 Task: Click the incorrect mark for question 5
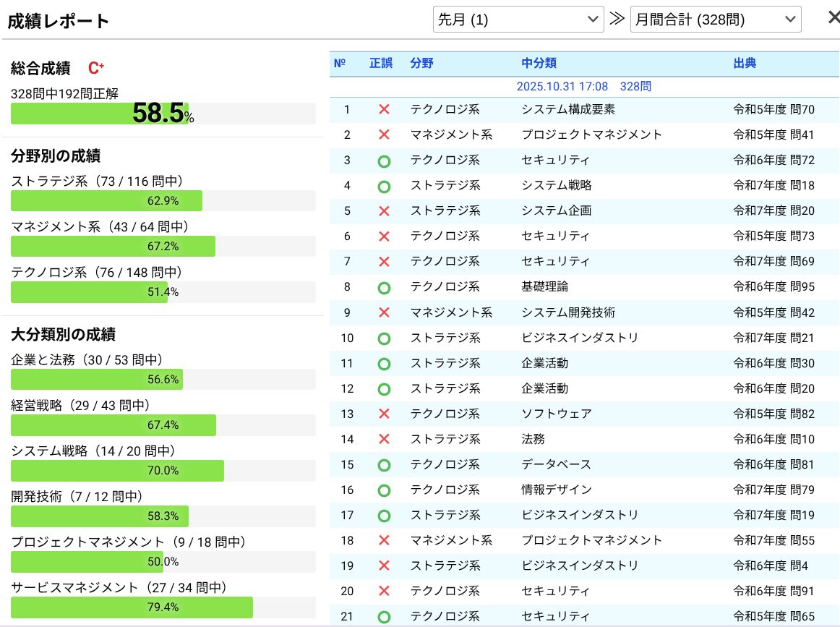pyautogui.click(x=384, y=211)
